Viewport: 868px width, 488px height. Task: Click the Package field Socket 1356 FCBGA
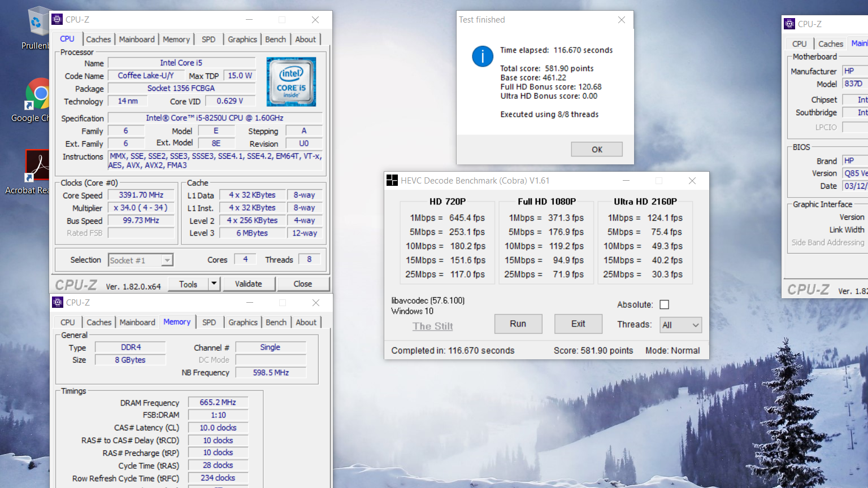coord(181,88)
